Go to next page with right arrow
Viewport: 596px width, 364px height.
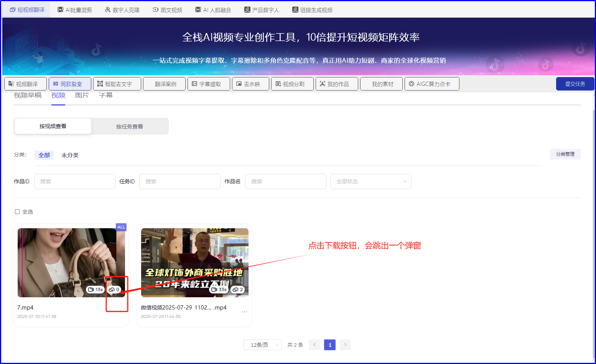pos(345,344)
